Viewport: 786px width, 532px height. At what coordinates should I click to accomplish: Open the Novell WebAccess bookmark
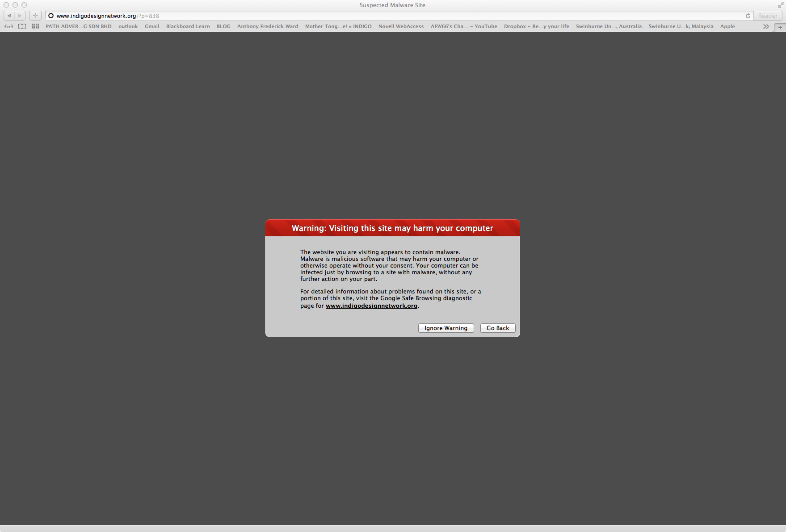(401, 26)
